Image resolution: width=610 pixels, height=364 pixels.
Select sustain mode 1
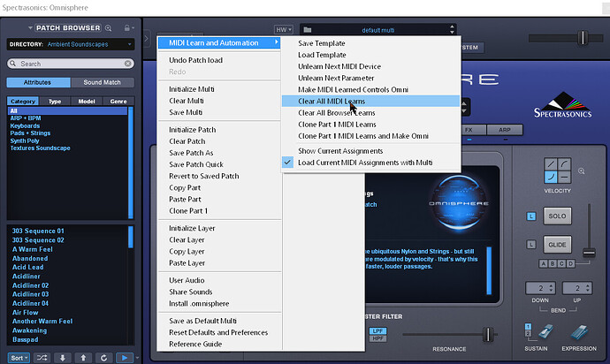(528, 327)
